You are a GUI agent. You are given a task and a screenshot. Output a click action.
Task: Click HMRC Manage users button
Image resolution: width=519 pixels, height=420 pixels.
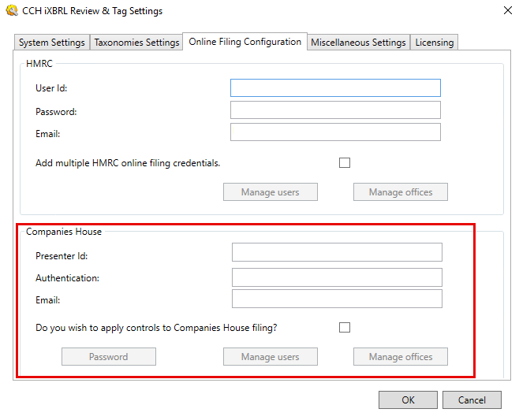coord(271,191)
